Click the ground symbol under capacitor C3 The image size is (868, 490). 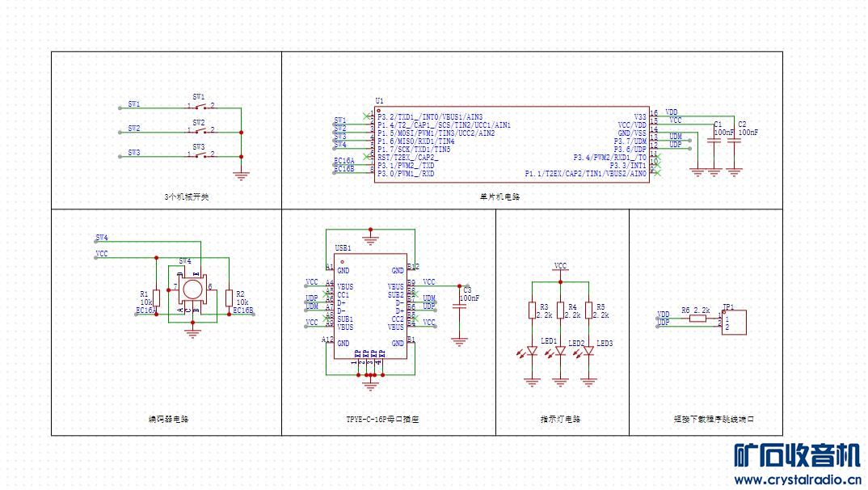[x=459, y=341]
